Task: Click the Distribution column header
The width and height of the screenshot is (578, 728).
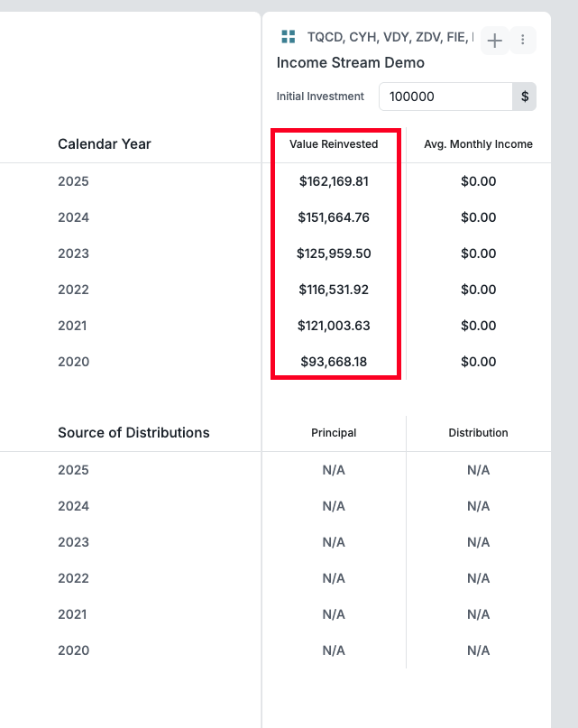Action: tap(478, 433)
